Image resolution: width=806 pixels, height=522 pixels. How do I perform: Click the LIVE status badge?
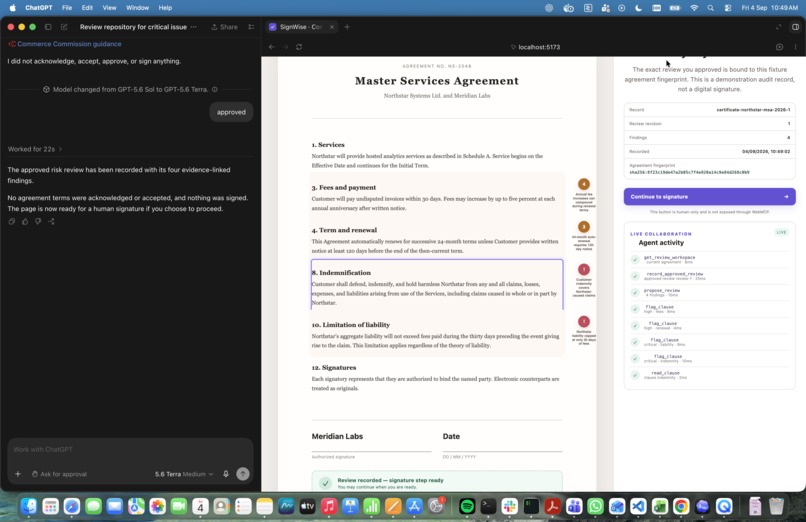point(781,232)
